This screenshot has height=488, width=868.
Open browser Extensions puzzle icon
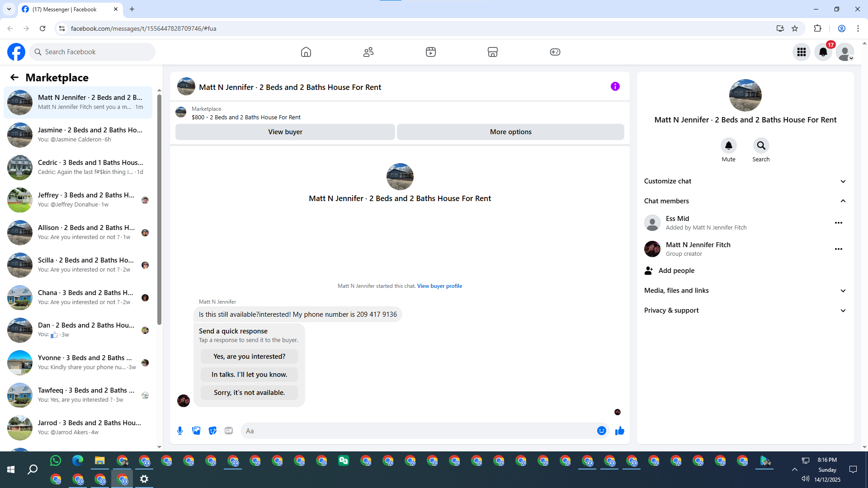817,28
